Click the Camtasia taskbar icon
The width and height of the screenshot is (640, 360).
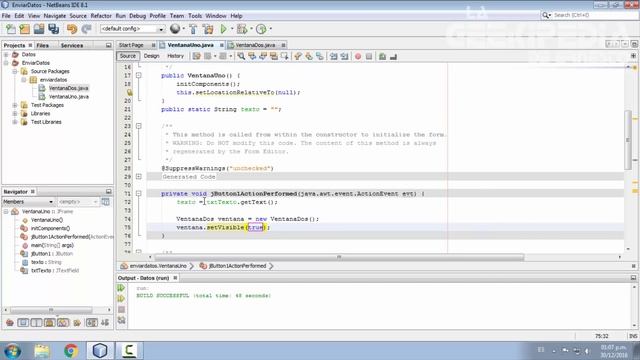tap(129, 351)
